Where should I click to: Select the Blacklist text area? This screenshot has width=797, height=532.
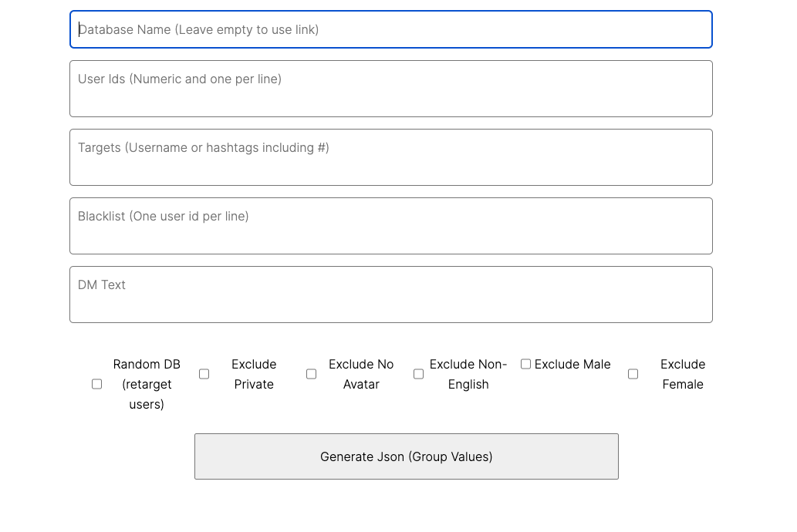click(390, 226)
